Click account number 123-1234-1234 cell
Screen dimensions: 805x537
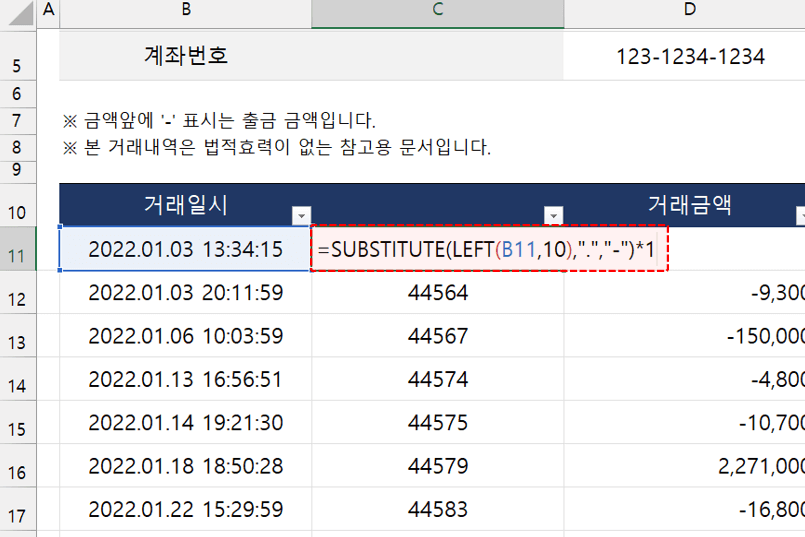[x=685, y=55]
